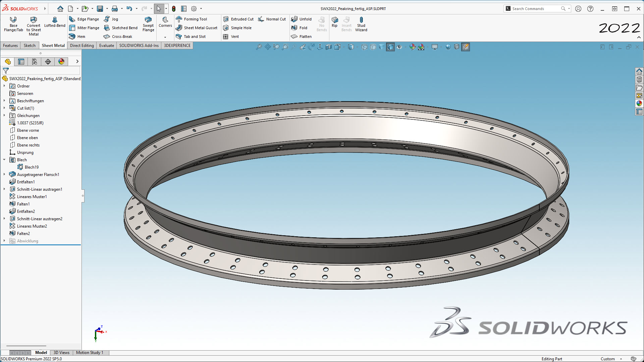Image resolution: width=644 pixels, height=362 pixels.
Task: Click Convert to Sheet Metal
Action: pyautogui.click(x=34, y=26)
